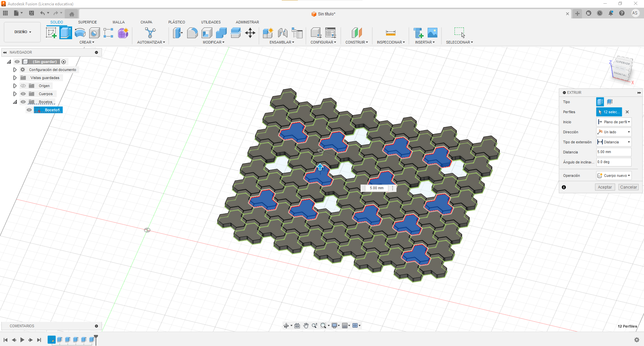Image resolution: width=644 pixels, height=346 pixels.
Task: Switch to the SUPERFICIE tab
Action: point(88,22)
